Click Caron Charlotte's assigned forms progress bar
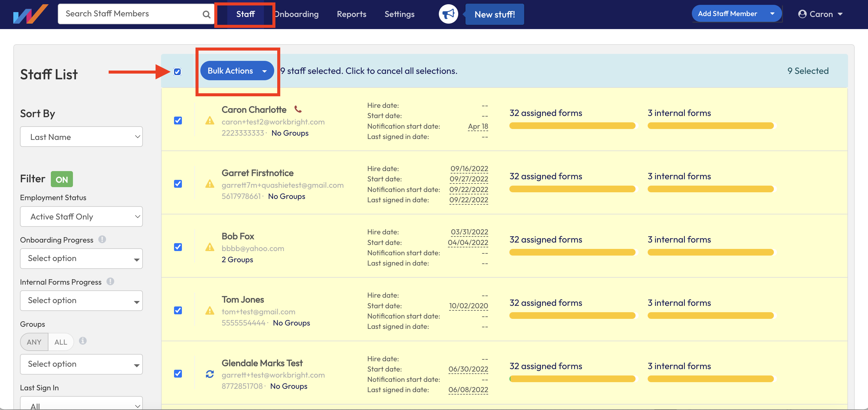Screen dimensions: 868x410 tap(572, 126)
